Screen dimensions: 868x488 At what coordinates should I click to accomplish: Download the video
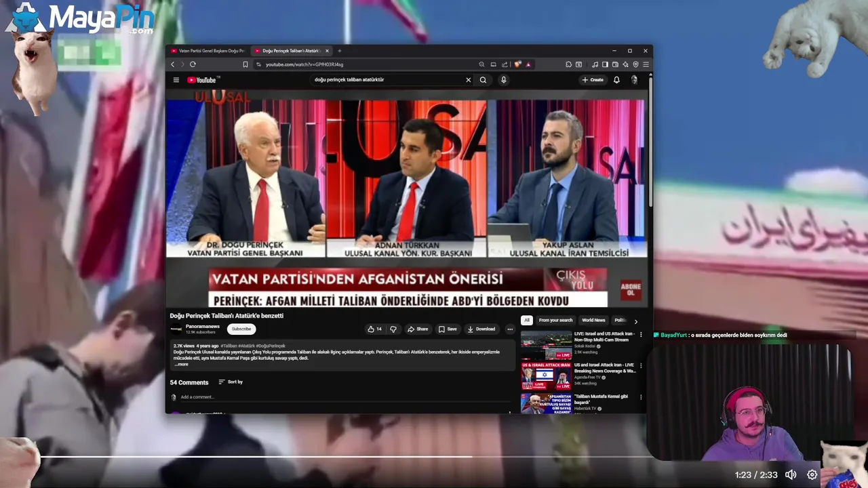(481, 329)
